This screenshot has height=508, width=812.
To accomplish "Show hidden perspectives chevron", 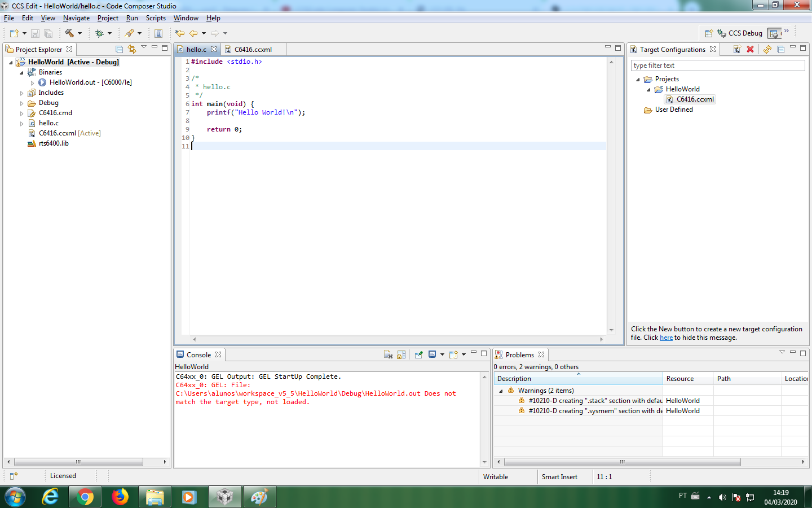I will coord(787,31).
